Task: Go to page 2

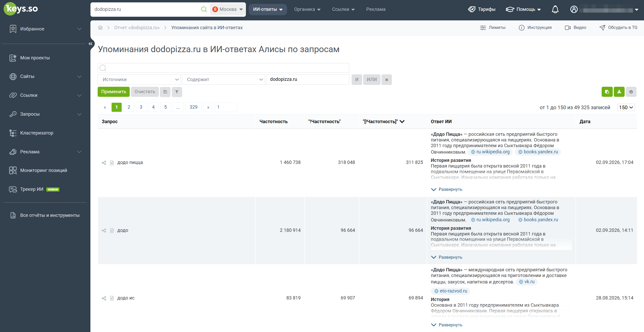Action: tap(129, 107)
